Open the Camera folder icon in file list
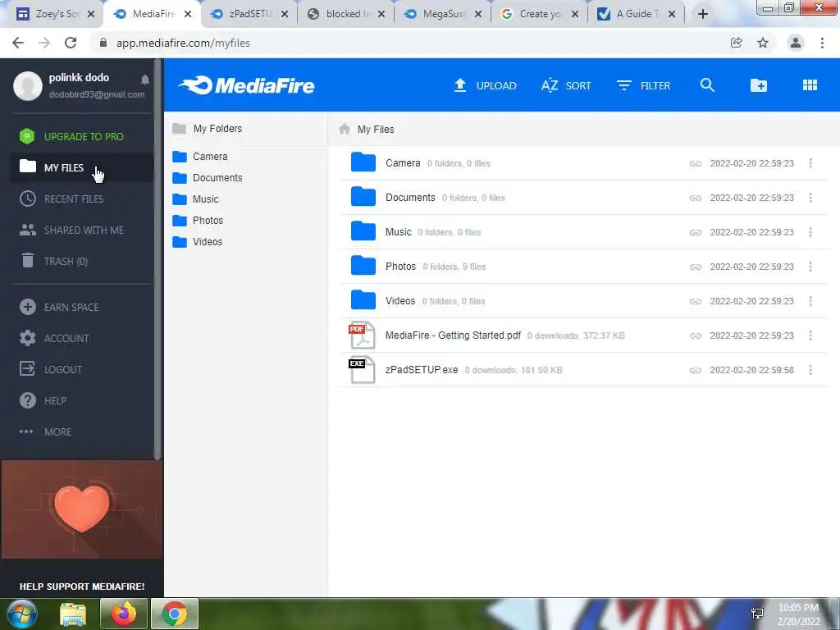Viewport: 840px width, 630px height. tap(363, 162)
